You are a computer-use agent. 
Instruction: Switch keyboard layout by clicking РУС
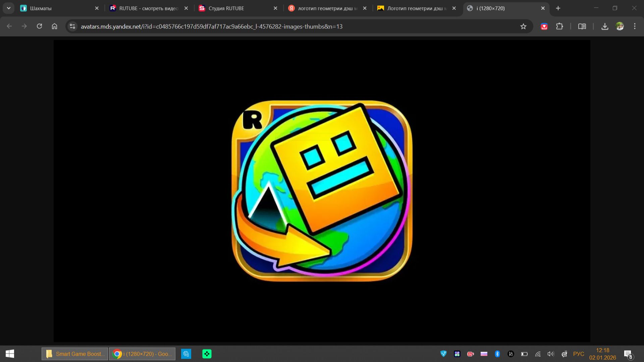[578, 354]
